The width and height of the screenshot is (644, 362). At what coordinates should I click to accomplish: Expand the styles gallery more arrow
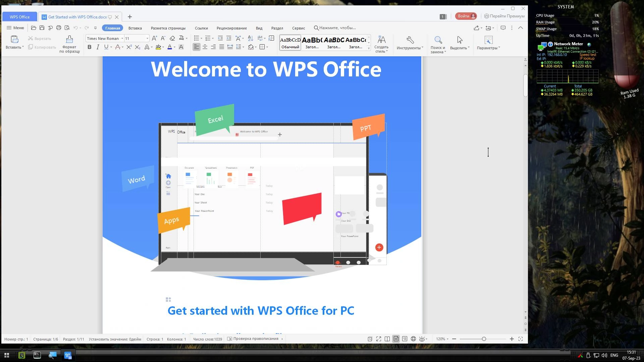[369, 48]
